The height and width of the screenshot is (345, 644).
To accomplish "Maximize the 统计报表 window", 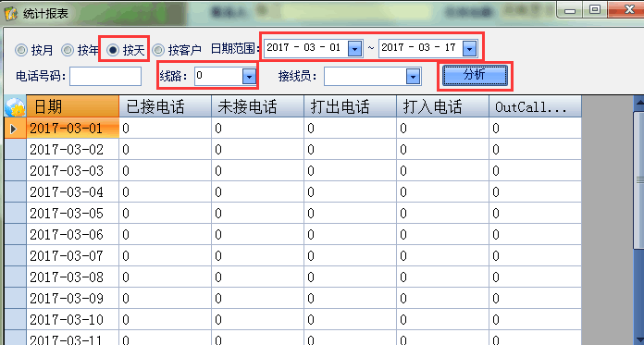I will [x=594, y=10].
